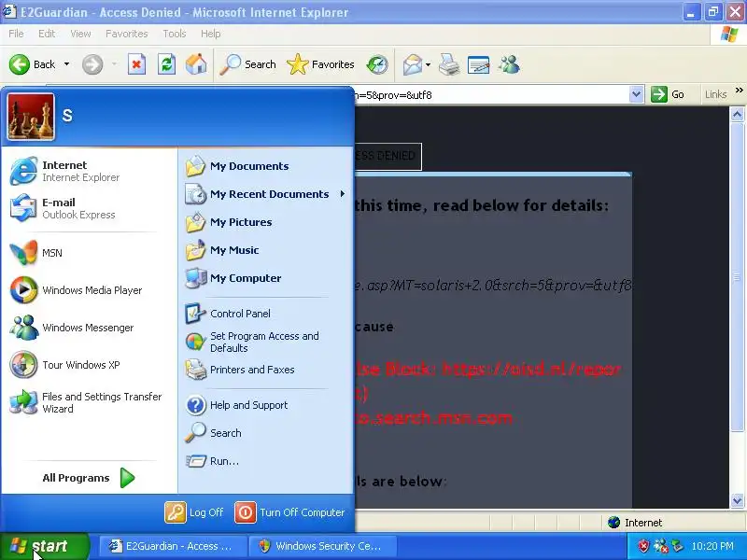The image size is (747, 560).
Task: Click Turn Off Computer button
Action: [289, 512]
